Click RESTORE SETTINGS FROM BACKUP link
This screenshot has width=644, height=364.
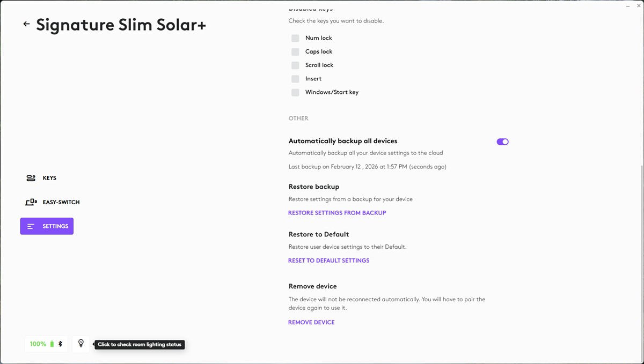pos(337,213)
